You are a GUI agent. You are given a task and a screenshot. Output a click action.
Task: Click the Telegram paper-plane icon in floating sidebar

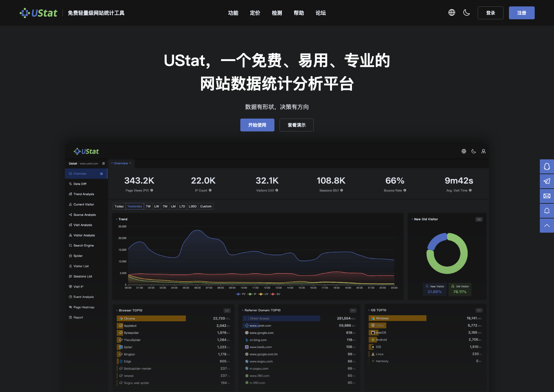(547, 181)
